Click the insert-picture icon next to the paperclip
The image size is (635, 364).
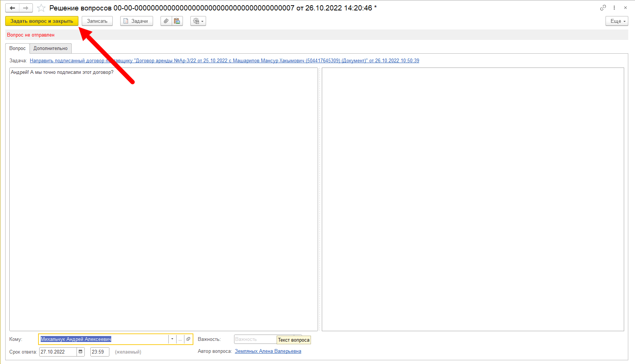click(x=177, y=21)
